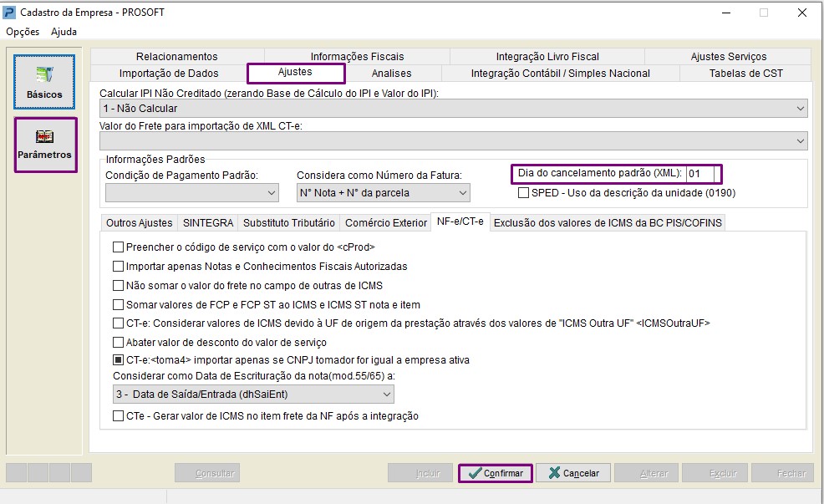Open SINTEGRA sub-tab

coord(207,223)
